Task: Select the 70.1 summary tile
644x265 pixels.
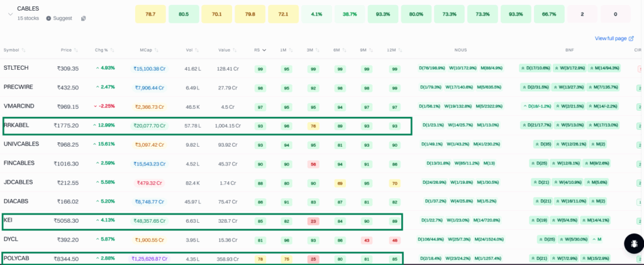Action: tap(217, 14)
